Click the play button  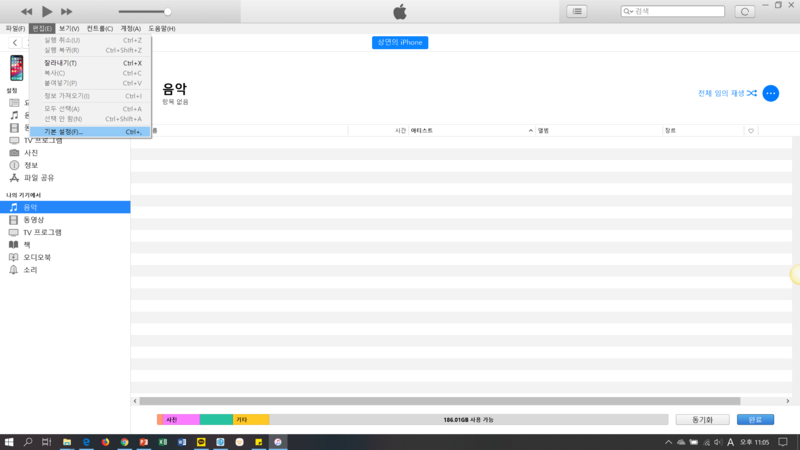point(46,11)
